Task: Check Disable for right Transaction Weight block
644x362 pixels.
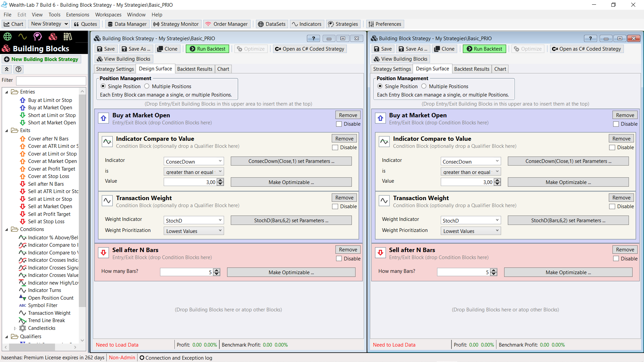Action: click(x=612, y=206)
